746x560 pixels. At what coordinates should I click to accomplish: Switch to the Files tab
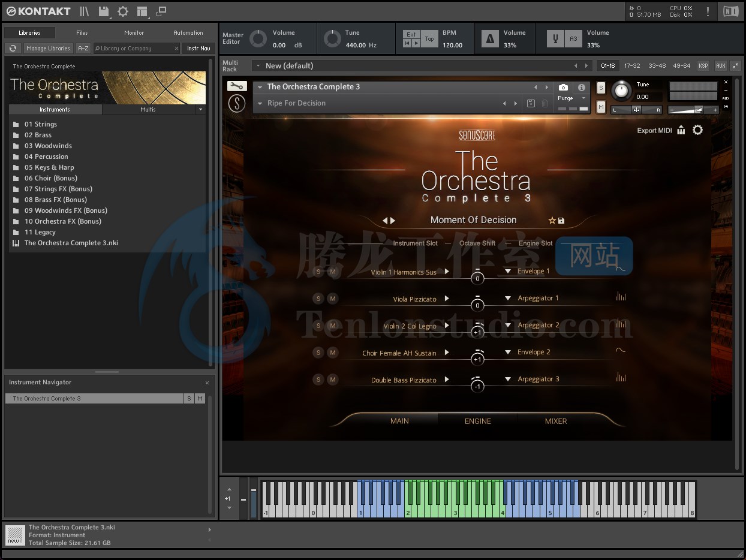(82, 32)
